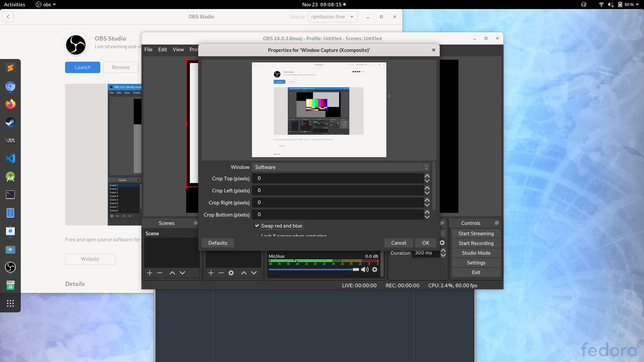The width and height of the screenshot is (644, 362).
Task: Open the File menu in OBS
Action: tap(148, 49)
